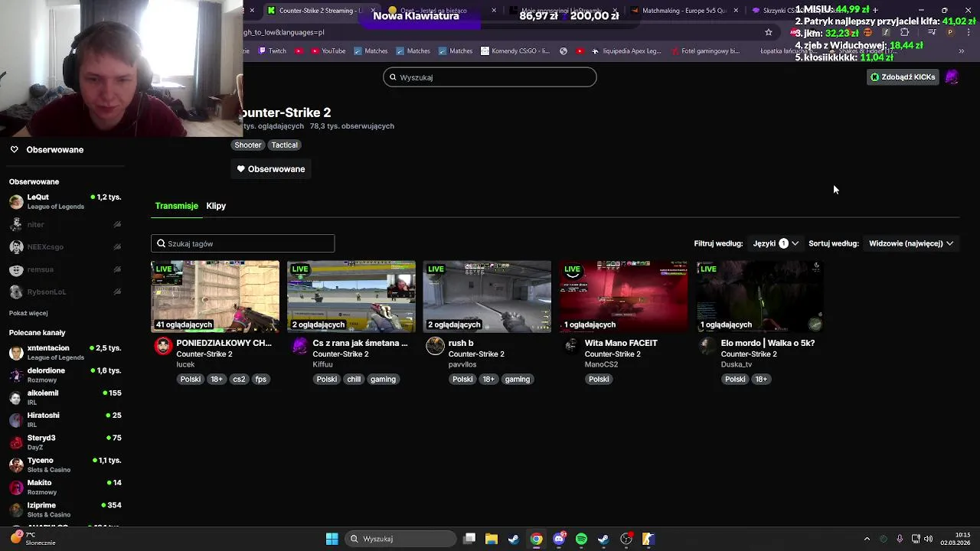The width and height of the screenshot is (980, 551).
Task: Click LeQut's avatar in followed list
Action: click(16, 201)
